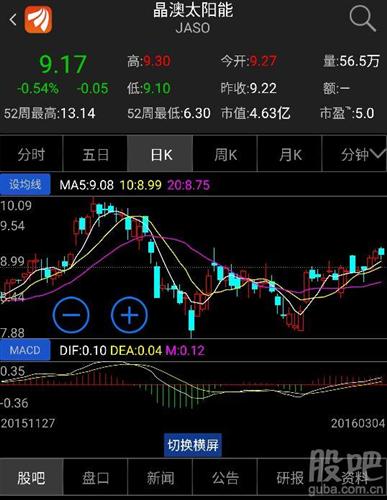Select the 月K chart tab
Image resolution: width=387 pixels, height=500 pixels.
click(290, 154)
